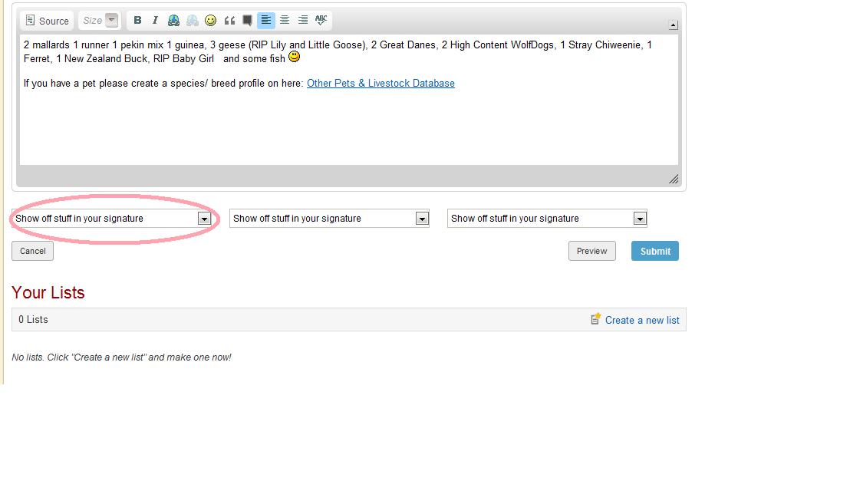Viewport: 850px width, 504px height.
Task: Click Create a new list
Action: (x=641, y=320)
